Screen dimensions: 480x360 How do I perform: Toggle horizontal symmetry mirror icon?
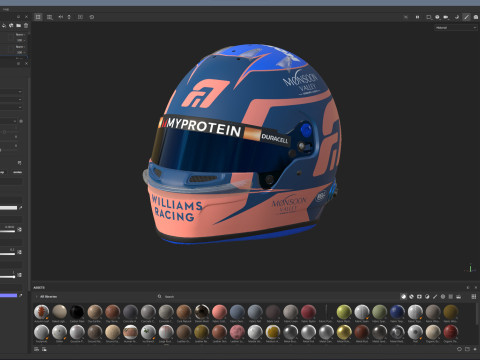pyautogui.click(x=61, y=17)
